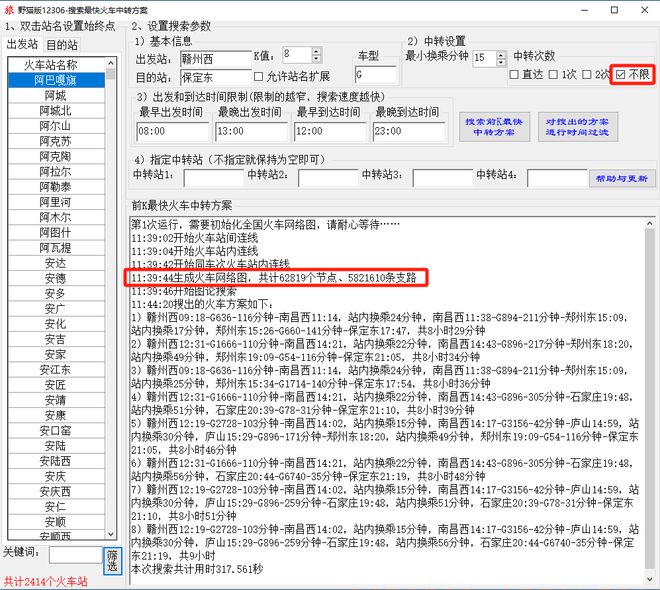Select station 安达 in list
660x590 pixels.
56,263
